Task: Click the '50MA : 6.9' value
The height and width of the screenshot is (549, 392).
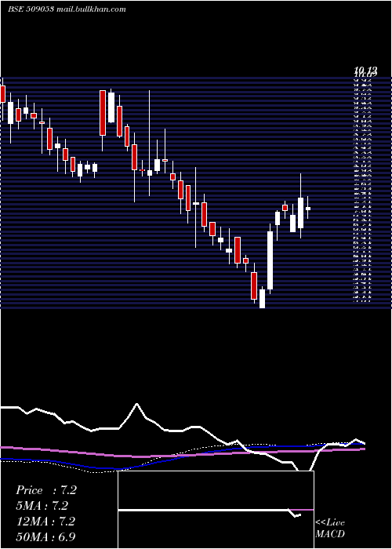Action: 45,536
